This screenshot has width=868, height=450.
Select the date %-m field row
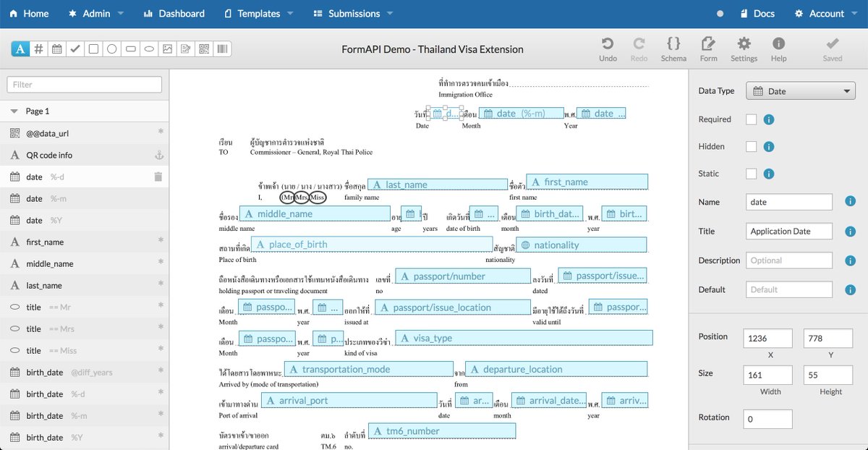(x=84, y=198)
